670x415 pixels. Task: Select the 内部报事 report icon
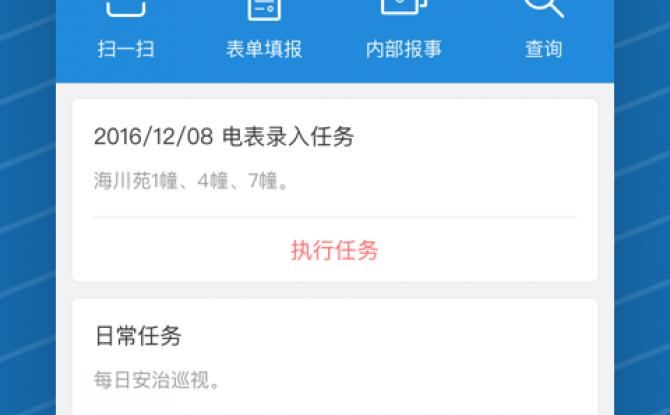pyautogui.click(x=403, y=7)
